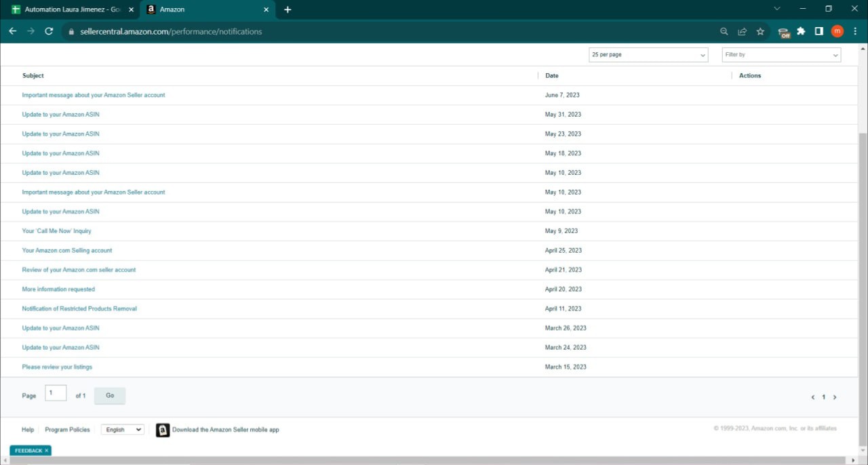The width and height of the screenshot is (868, 465).
Task: Open Notification of Restricted Products Removal
Action: click(79, 309)
